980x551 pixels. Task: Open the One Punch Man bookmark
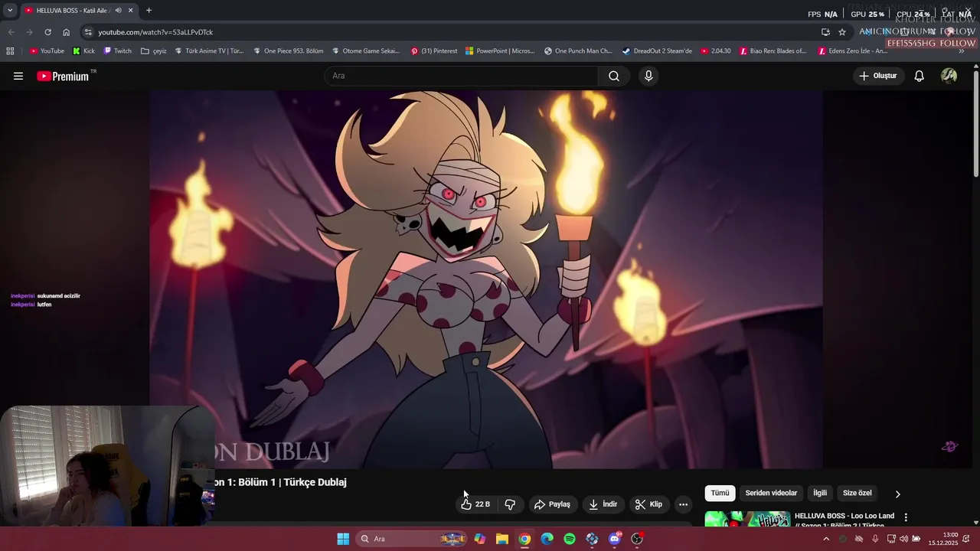coord(578,51)
